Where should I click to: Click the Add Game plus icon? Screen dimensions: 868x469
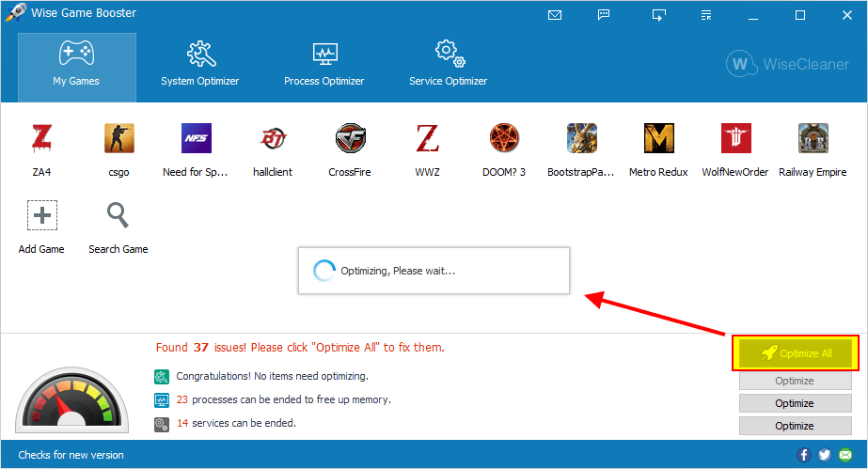tap(42, 215)
